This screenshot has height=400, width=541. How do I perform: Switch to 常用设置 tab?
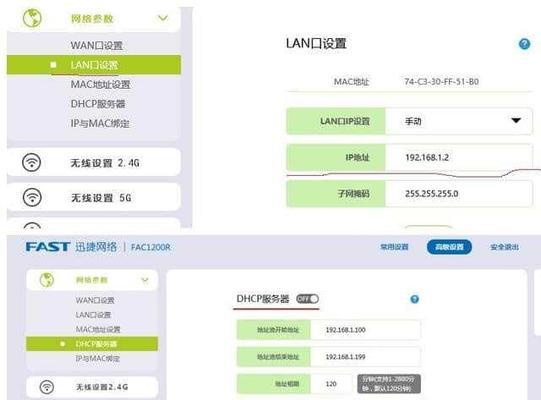click(394, 247)
